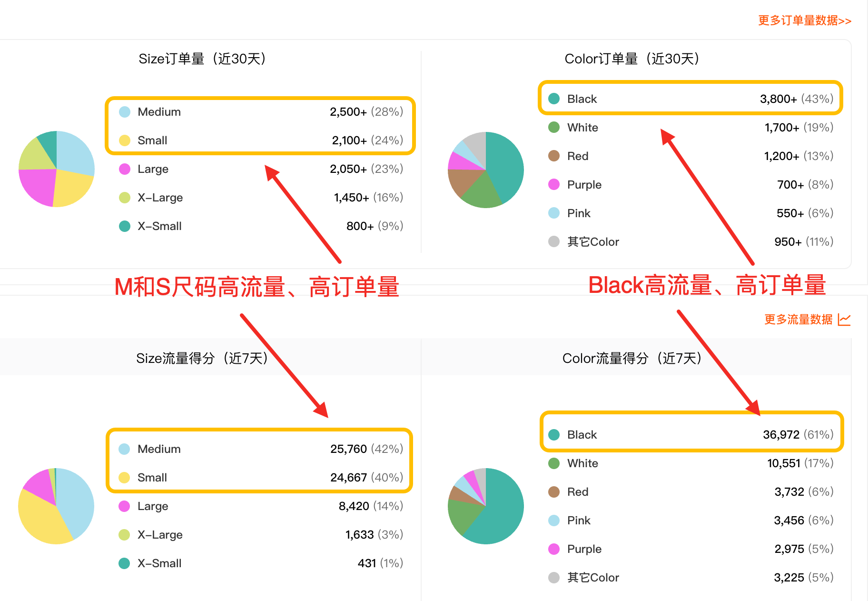The width and height of the screenshot is (868, 601).
Task: Select the White legend entry in Color订单量
Action: coord(582,128)
